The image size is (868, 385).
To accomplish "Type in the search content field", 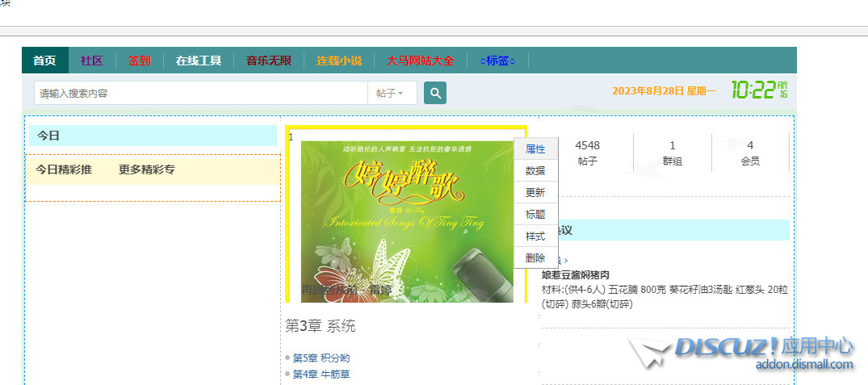I will coord(200,94).
